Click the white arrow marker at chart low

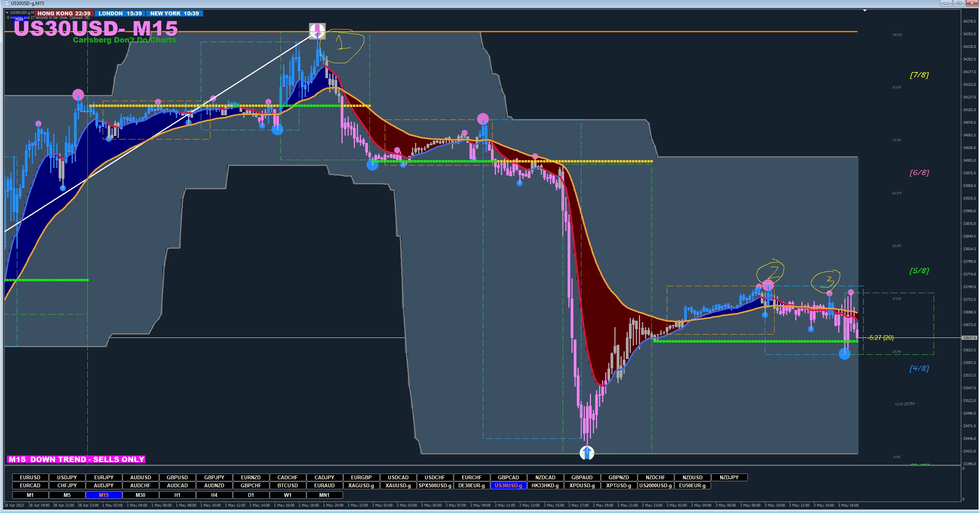point(587,453)
